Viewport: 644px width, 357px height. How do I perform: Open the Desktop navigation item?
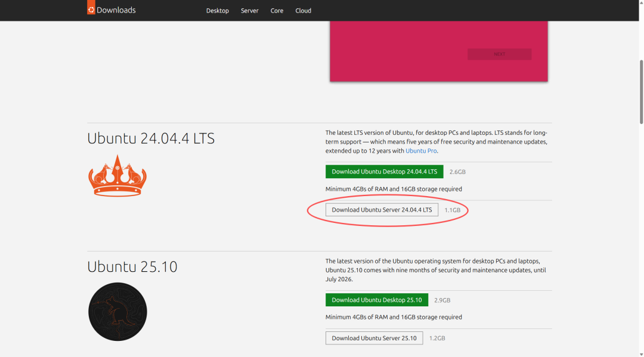click(217, 11)
